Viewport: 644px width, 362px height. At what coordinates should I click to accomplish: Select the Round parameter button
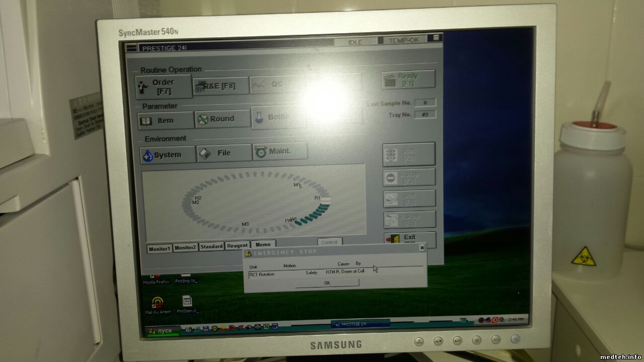(222, 119)
